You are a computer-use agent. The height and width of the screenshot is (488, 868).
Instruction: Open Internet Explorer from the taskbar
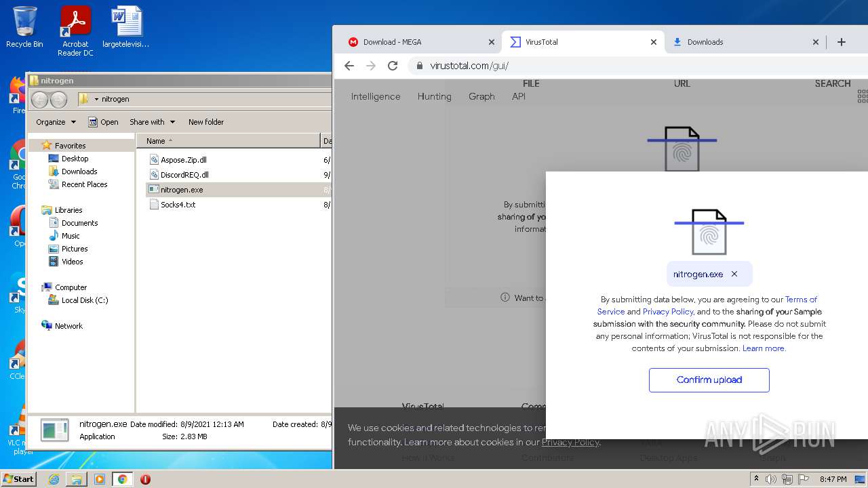point(54,479)
